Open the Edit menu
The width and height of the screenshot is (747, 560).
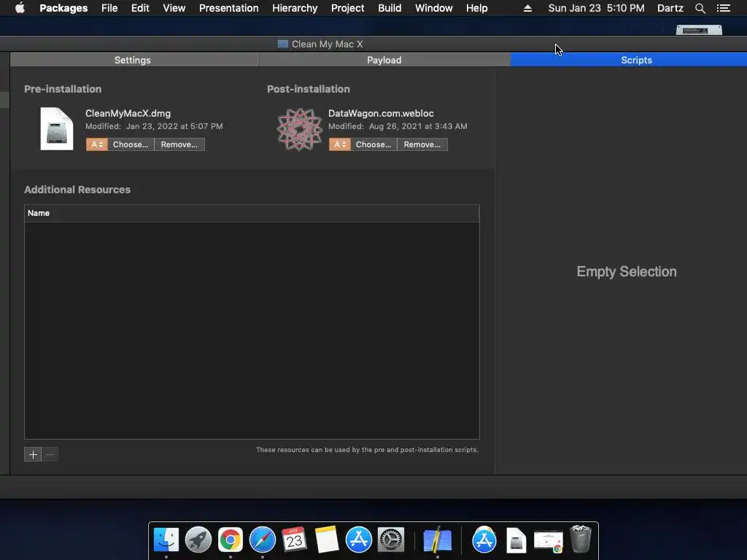pyautogui.click(x=140, y=8)
